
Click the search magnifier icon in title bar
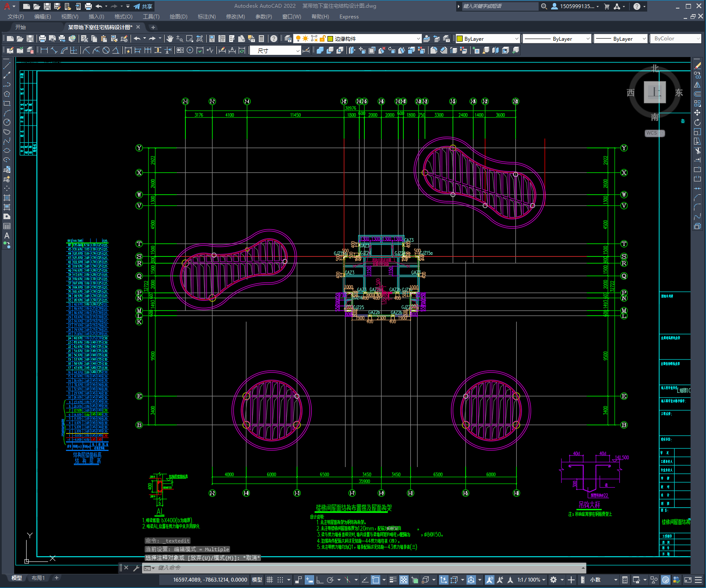[544, 6]
